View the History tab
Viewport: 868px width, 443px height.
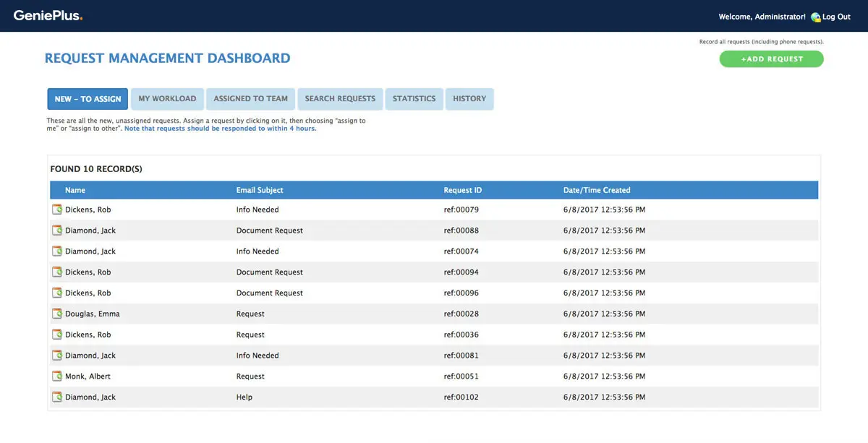pyautogui.click(x=469, y=99)
